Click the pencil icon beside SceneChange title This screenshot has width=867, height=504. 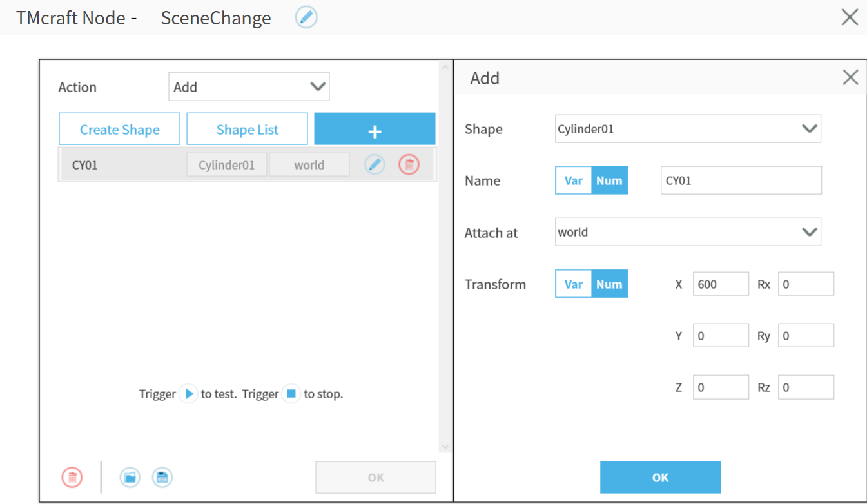coord(306,17)
